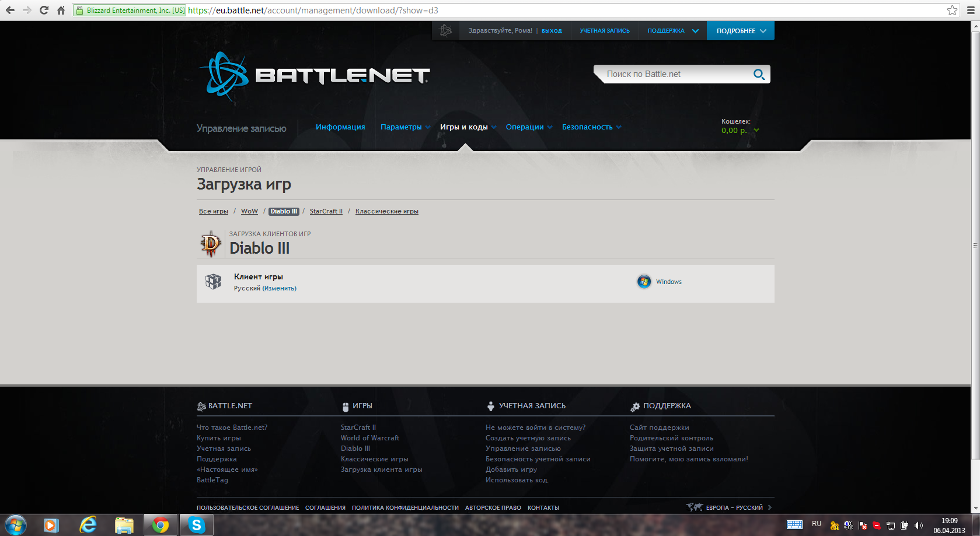
Task: Select the WoW filter
Action: [x=249, y=211]
